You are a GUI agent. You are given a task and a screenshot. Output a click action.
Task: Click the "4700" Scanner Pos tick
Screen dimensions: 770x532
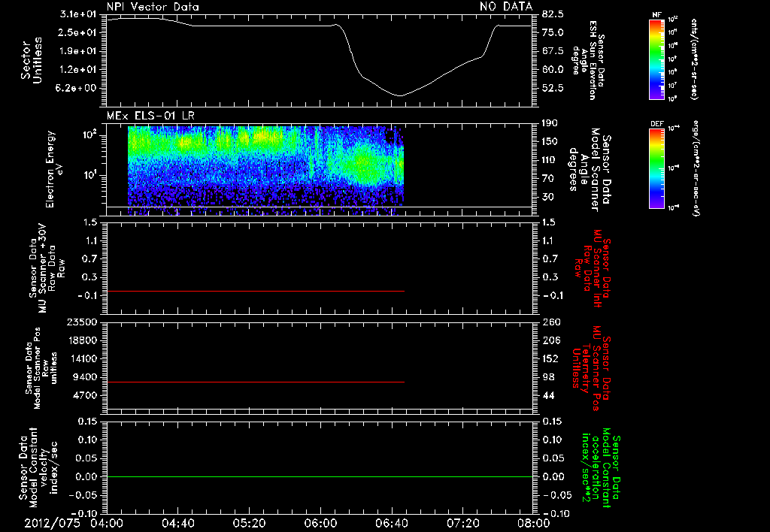click(x=85, y=395)
